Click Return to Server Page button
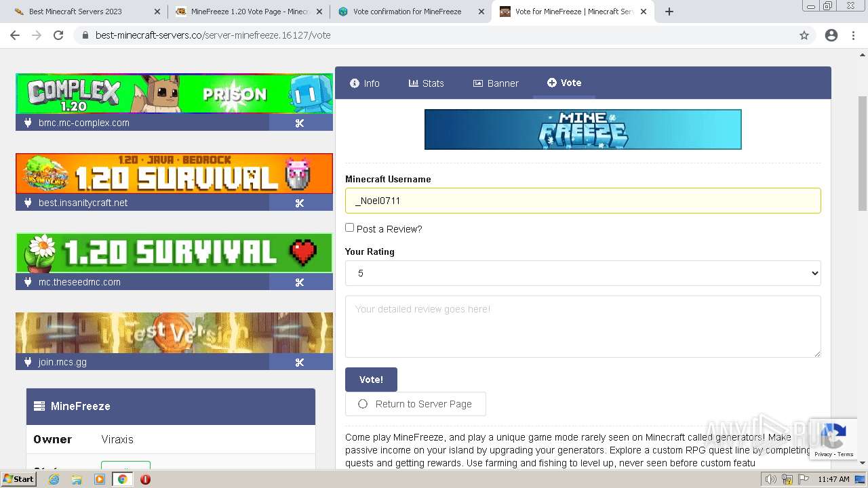This screenshot has height=488, width=868. 416,404
